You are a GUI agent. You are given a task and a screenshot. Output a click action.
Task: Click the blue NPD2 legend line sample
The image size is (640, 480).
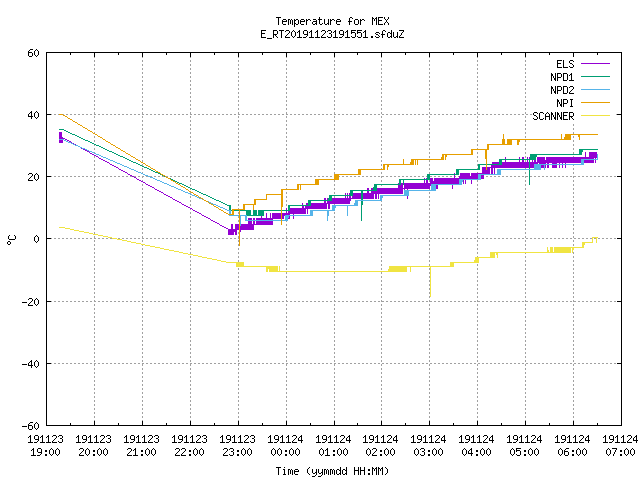tap(595, 89)
